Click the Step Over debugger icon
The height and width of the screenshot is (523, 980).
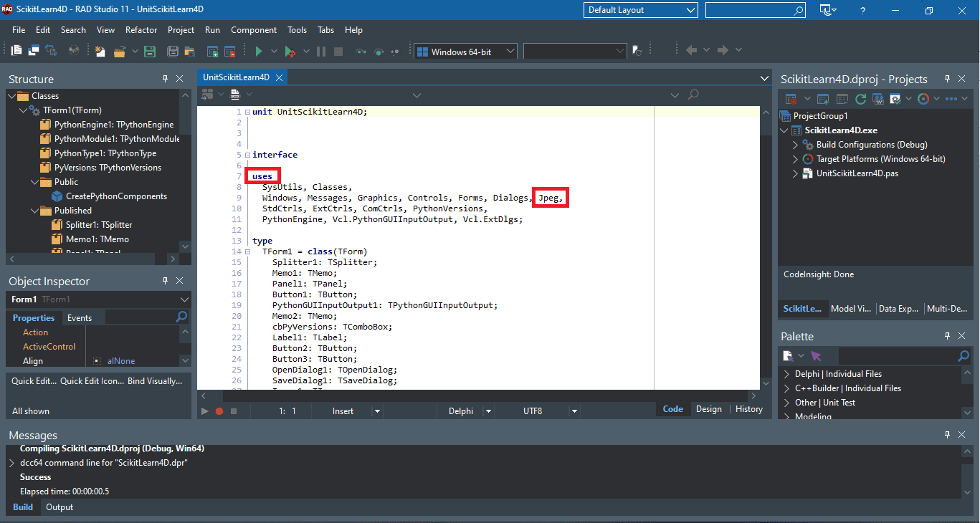(x=379, y=51)
